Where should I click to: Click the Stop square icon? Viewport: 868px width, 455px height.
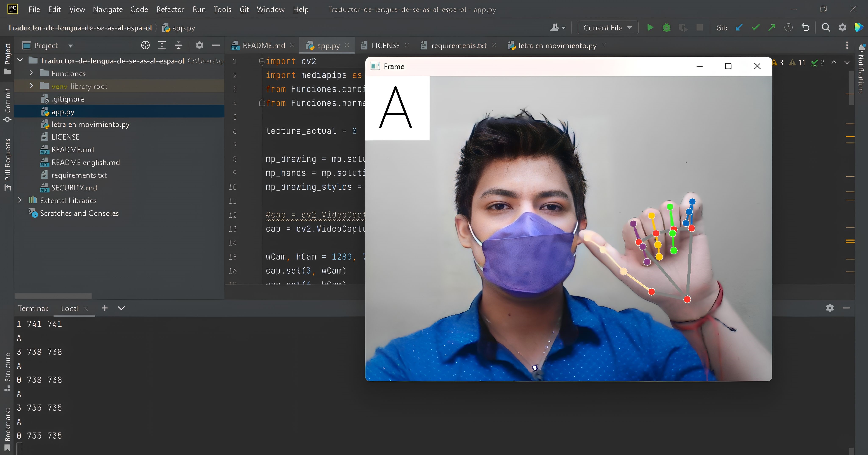(700, 28)
